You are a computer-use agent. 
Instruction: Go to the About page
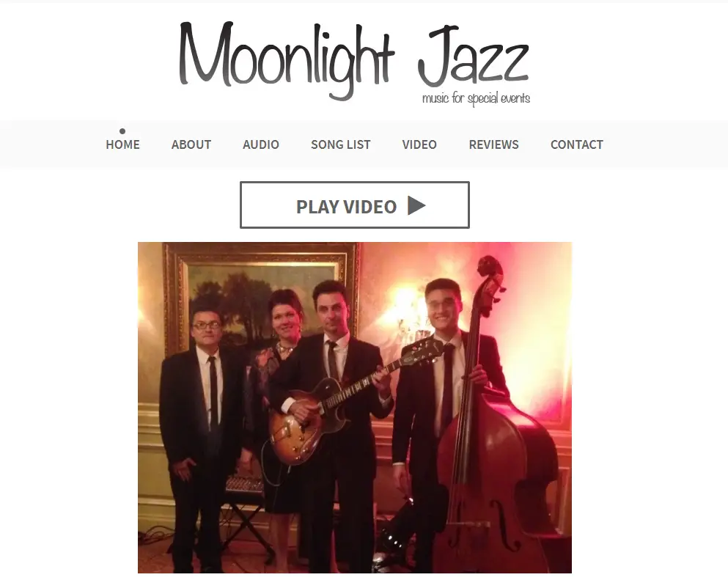tap(191, 144)
